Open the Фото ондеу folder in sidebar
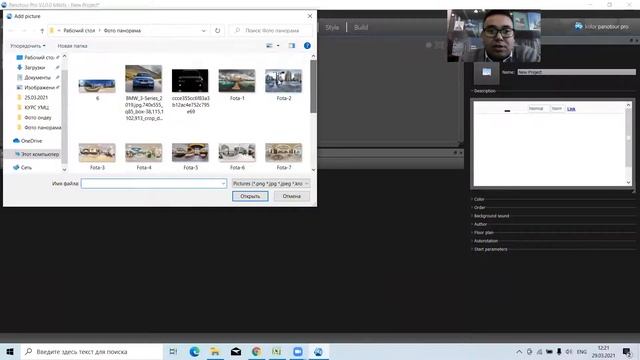640x360 pixels. [x=38, y=118]
